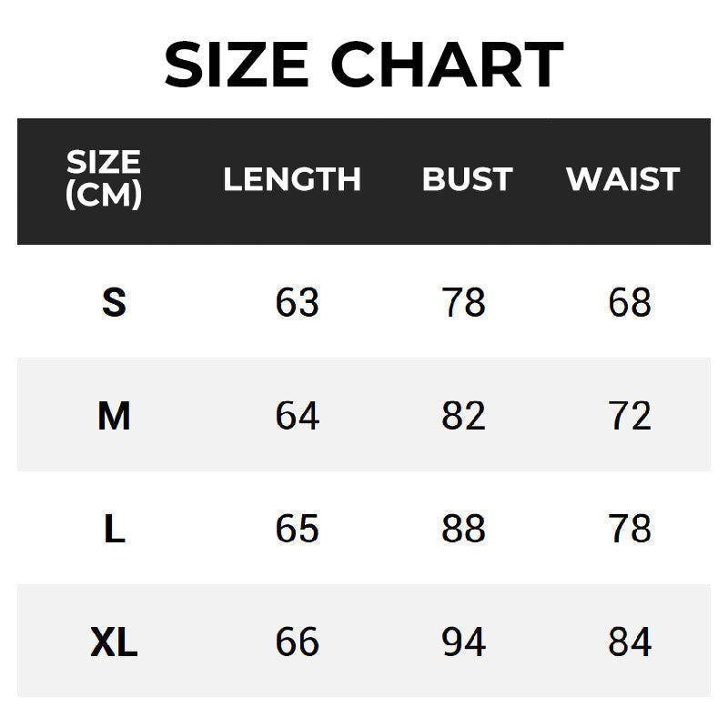Image resolution: width=728 pixels, height=728 pixels.
Task: Click bust value 82 for size M
Action: click(x=464, y=416)
